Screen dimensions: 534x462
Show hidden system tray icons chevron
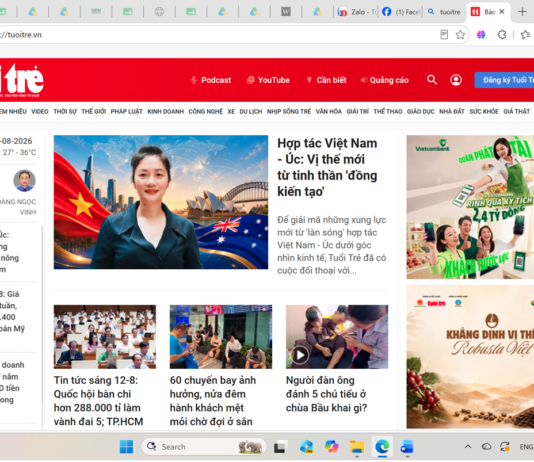point(468,447)
